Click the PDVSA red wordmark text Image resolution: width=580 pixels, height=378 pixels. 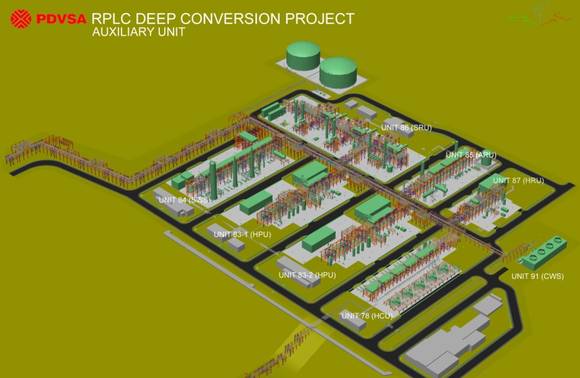pyautogui.click(x=61, y=19)
